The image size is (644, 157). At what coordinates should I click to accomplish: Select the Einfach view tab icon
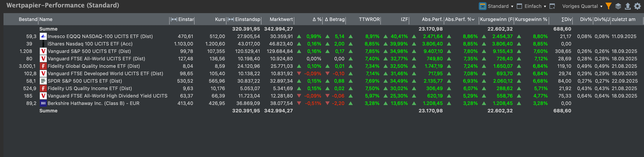(519, 6)
